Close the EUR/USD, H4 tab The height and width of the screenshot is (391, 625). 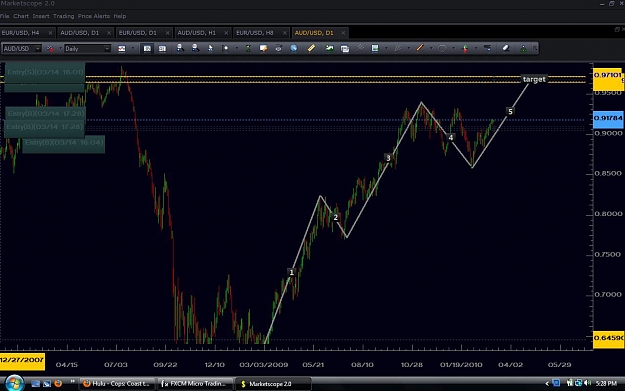coord(50,33)
